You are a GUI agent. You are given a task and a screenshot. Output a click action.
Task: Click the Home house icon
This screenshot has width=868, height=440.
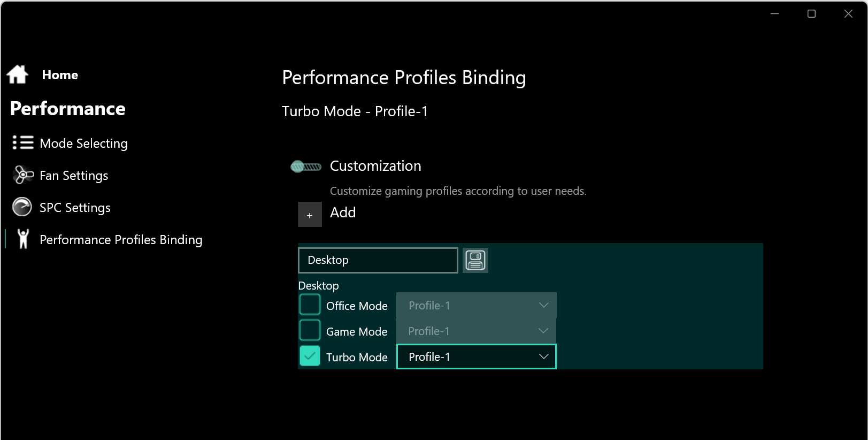(x=18, y=74)
